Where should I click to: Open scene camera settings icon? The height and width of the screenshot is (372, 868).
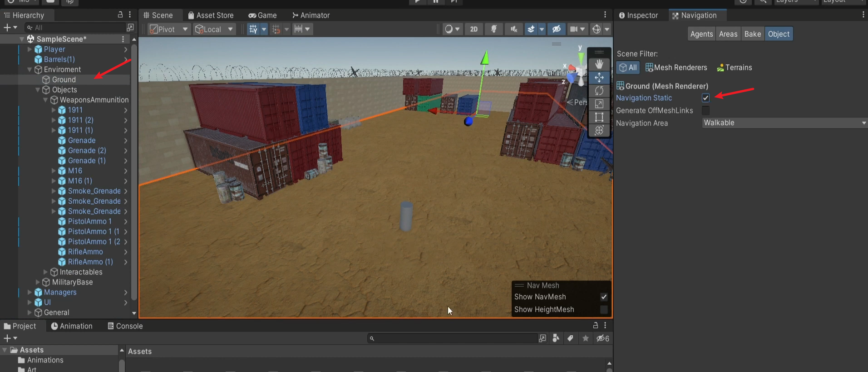tap(574, 29)
